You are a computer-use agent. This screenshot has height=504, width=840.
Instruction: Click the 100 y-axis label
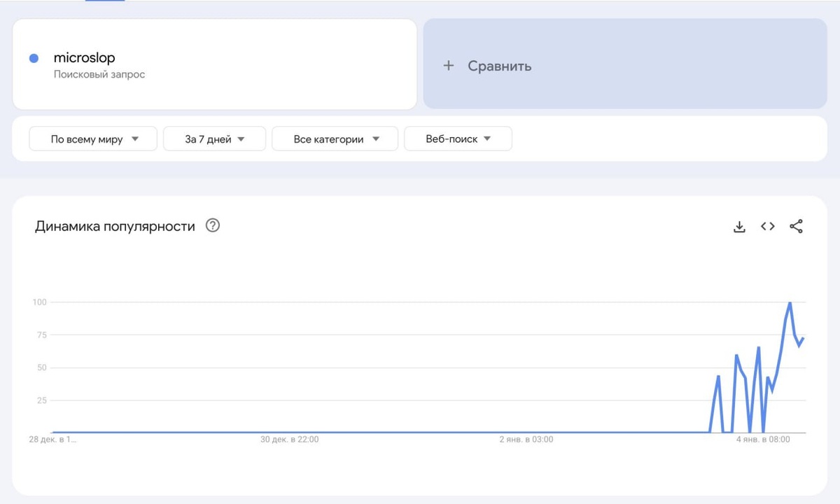pos(39,302)
